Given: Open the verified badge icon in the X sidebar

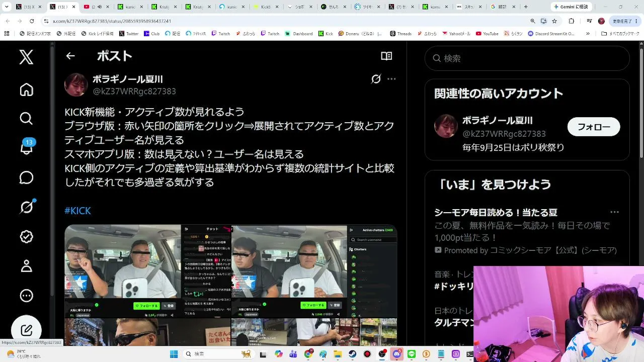Looking at the screenshot, I should tap(26, 236).
